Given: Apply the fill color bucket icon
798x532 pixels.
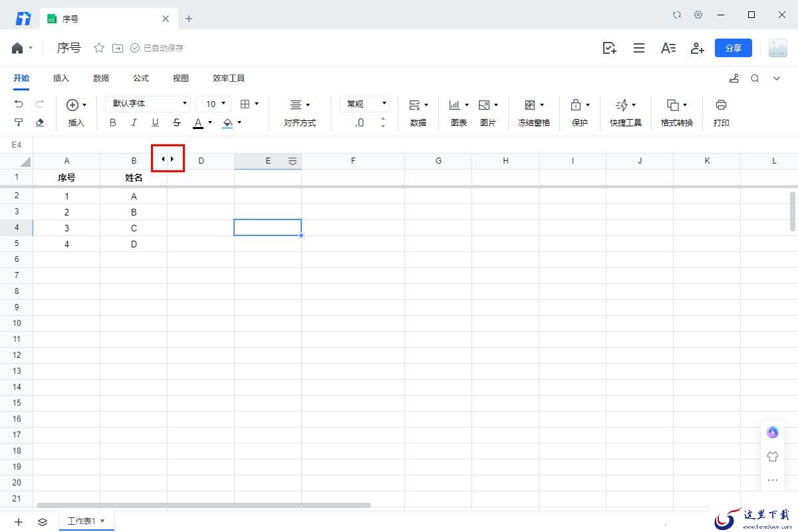Looking at the screenshot, I should [x=227, y=122].
